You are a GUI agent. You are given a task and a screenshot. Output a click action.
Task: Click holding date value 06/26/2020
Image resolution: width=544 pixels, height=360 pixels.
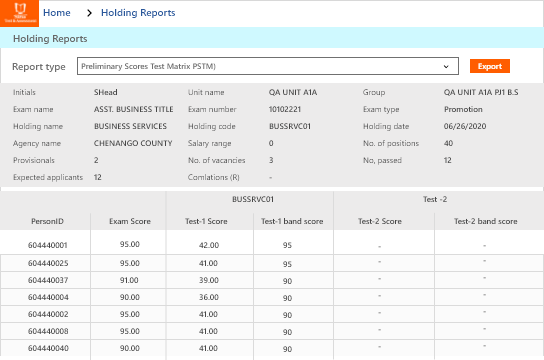click(x=465, y=126)
